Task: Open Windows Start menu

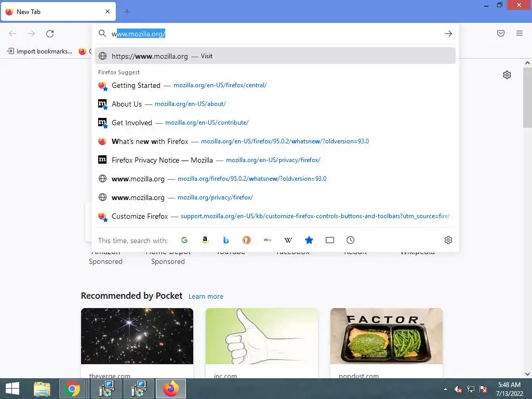Action: tap(12, 389)
